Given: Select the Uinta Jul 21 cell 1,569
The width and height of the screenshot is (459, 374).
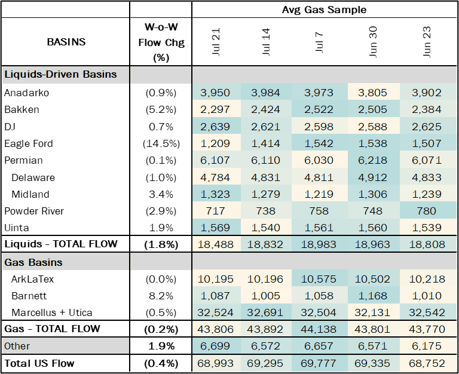Looking at the screenshot, I should pos(215,228).
